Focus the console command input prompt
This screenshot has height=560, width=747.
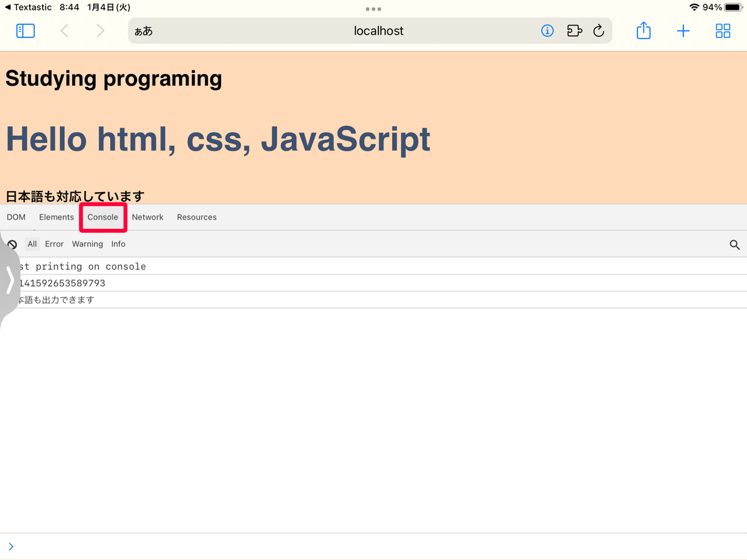click(x=374, y=546)
